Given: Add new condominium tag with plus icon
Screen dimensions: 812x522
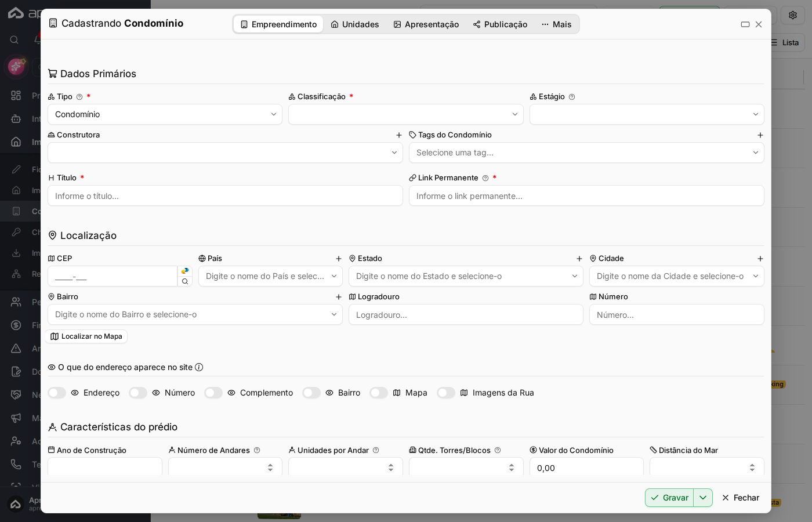Looking at the screenshot, I should coord(760,135).
